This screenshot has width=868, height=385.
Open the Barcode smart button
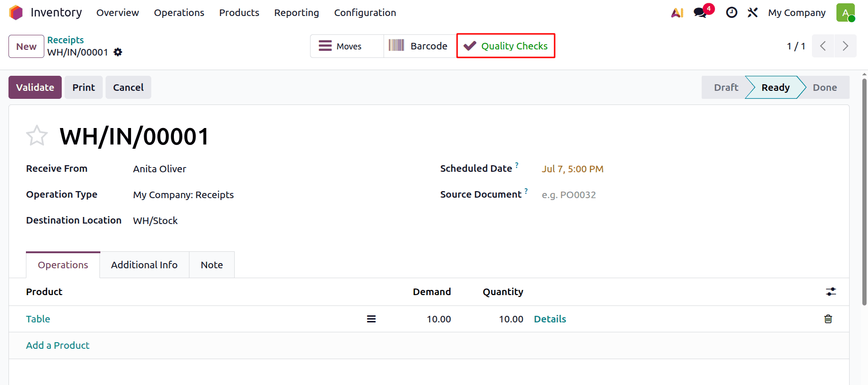(420, 46)
